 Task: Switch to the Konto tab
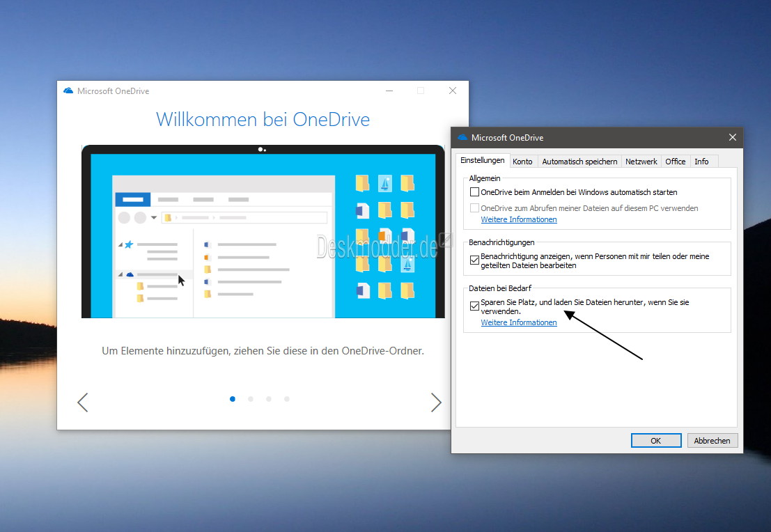[x=522, y=162]
